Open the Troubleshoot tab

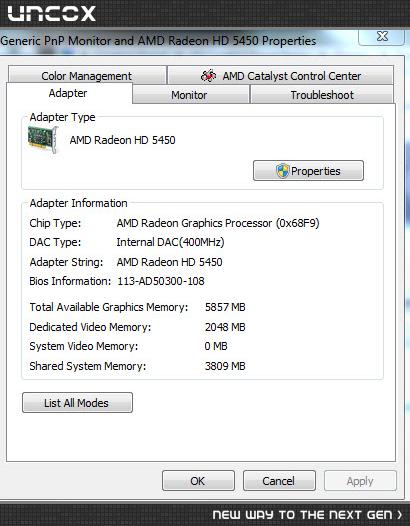click(x=322, y=95)
